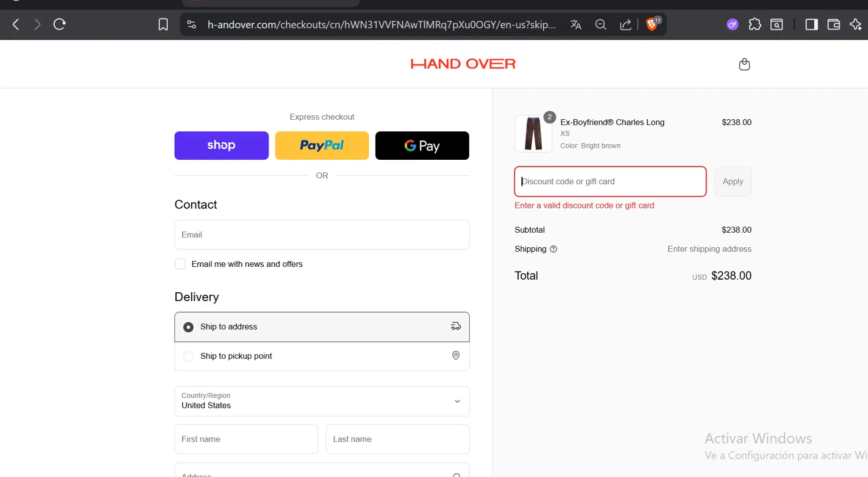
Task: Go forward with the browser arrow
Action: [37, 24]
